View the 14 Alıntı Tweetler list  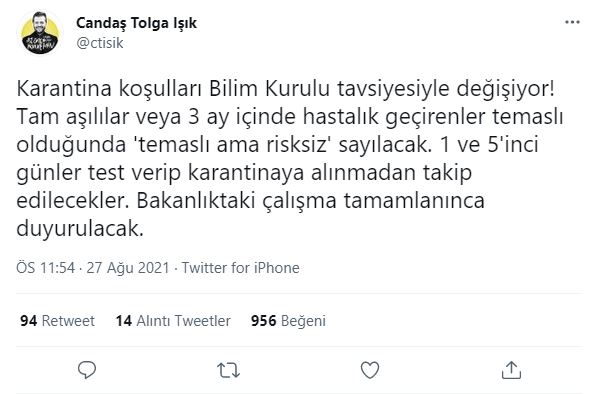tap(173, 321)
